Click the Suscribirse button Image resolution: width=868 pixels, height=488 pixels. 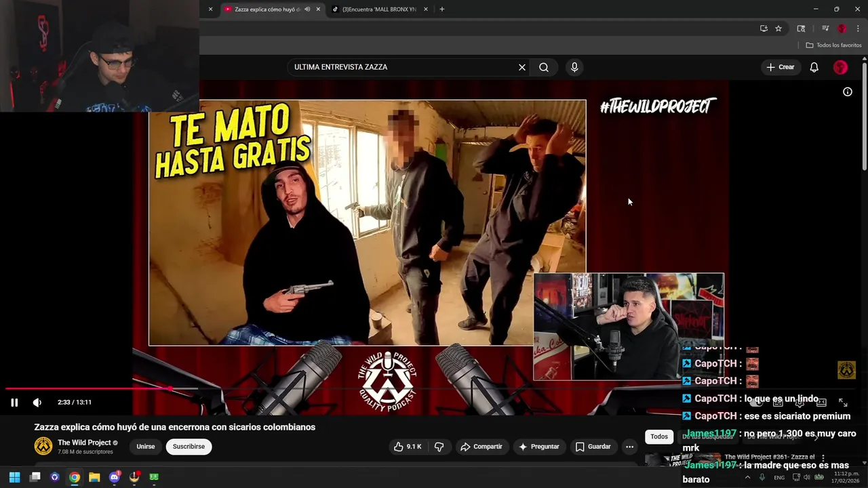pyautogui.click(x=189, y=447)
